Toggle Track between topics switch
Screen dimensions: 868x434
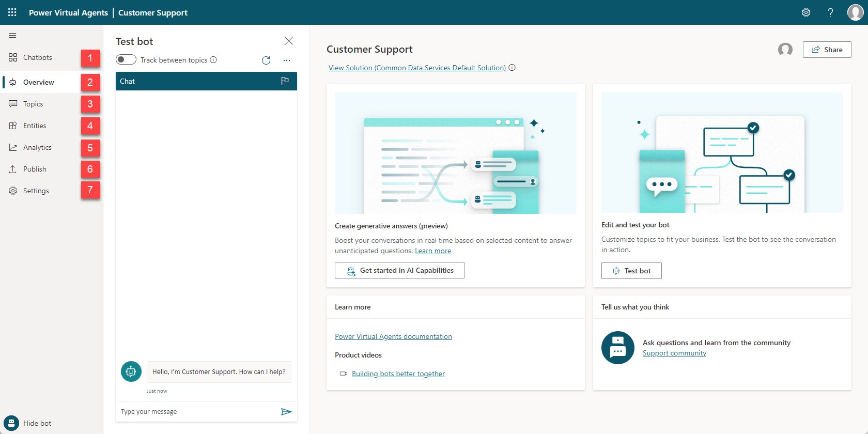point(126,59)
